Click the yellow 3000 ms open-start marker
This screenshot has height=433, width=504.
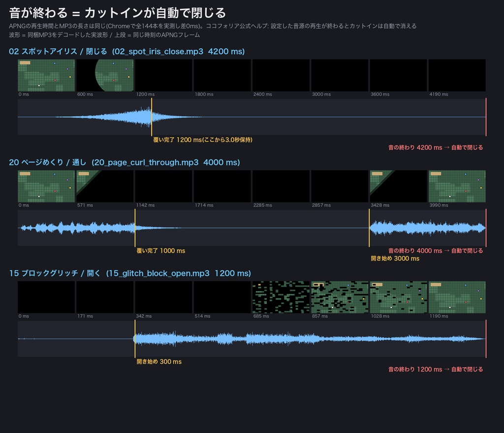tap(369, 228)
